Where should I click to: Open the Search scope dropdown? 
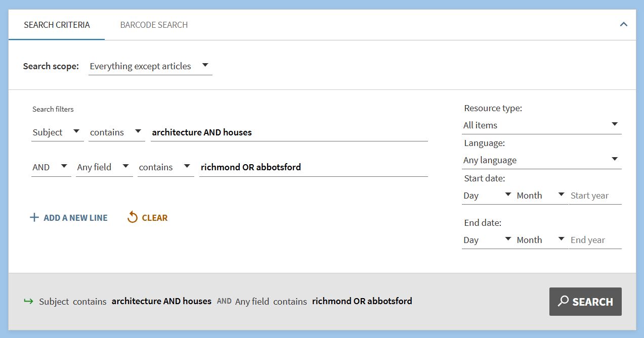(150, 66)
